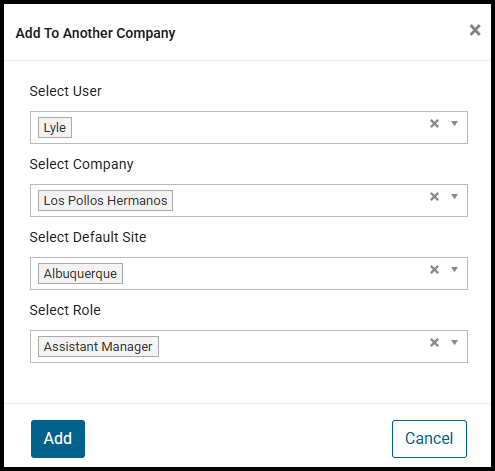Image resolution: width=495 pixels, height=471 pixels.
Task: Click inside the Select Role input field
Action: (x=249, y=346)
